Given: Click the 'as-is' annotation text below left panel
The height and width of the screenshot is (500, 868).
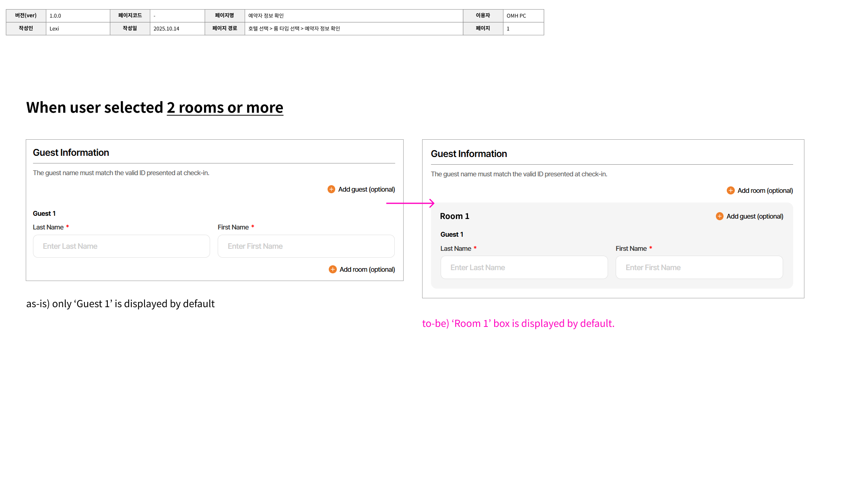Looking at the screenshot, I should click(120, 304).
